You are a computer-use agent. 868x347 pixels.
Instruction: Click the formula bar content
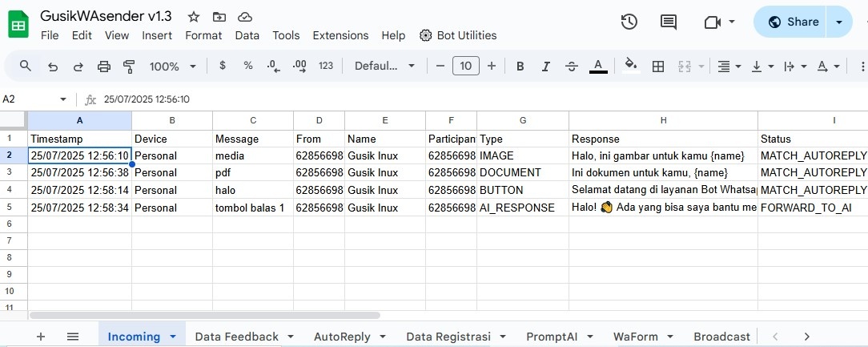[x=147, y=99]
